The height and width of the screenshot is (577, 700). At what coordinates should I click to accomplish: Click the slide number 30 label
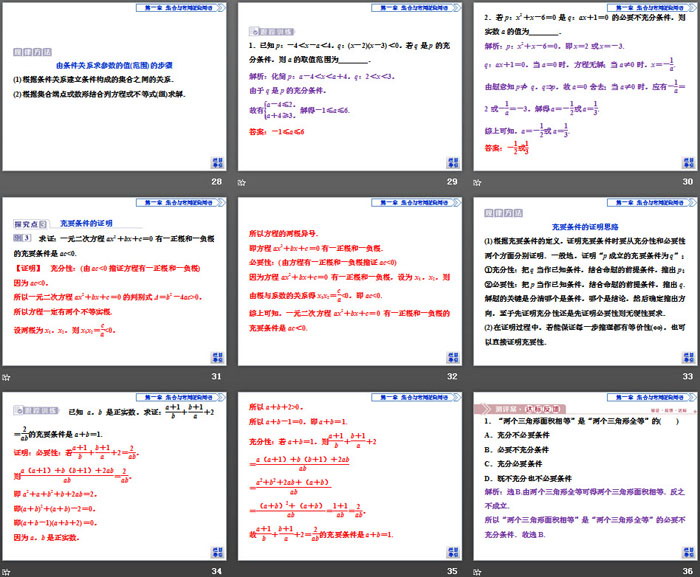(x=687, y=182)
